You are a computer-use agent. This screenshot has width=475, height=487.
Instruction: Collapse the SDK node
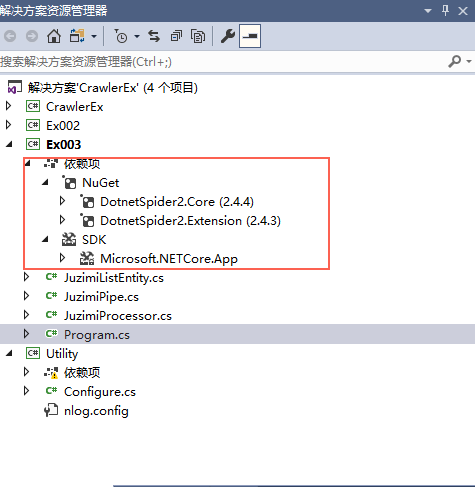tap(45, 239)
